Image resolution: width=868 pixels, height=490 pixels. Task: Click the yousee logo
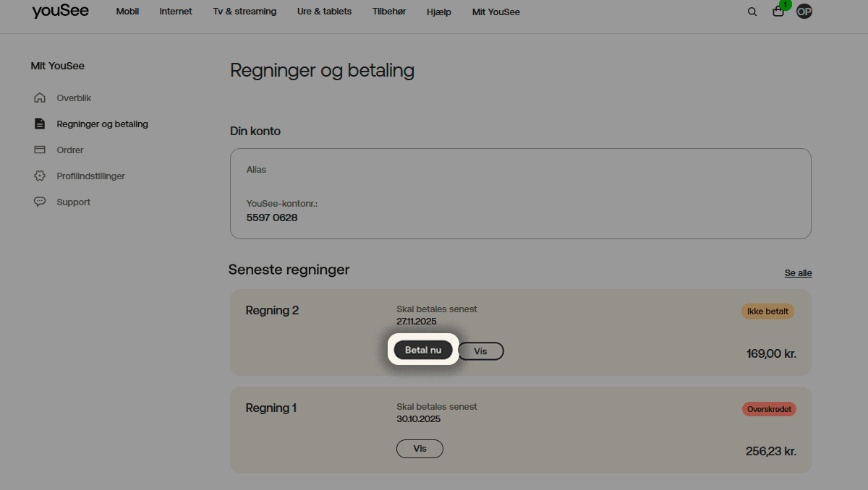(60, 12)
